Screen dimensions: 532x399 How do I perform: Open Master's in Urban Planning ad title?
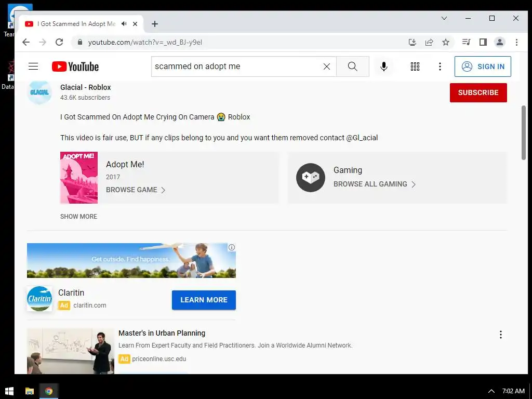pos(162,333)
